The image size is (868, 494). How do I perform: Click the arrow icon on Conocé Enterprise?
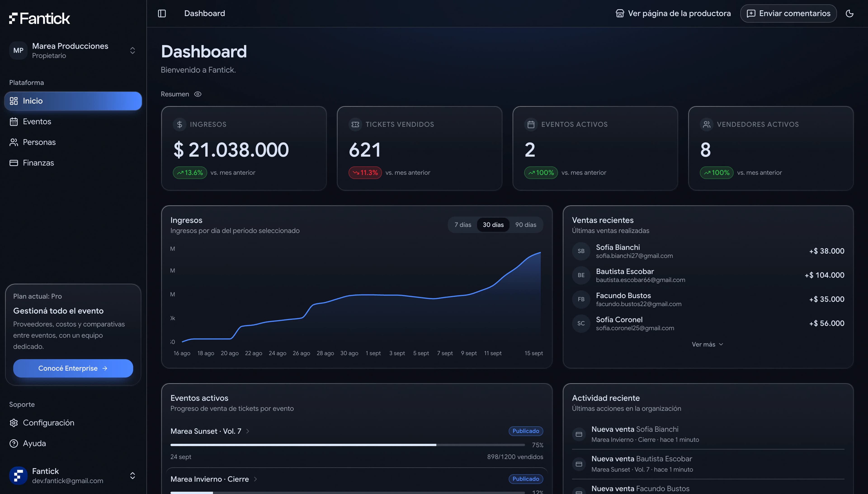[105, 368]
